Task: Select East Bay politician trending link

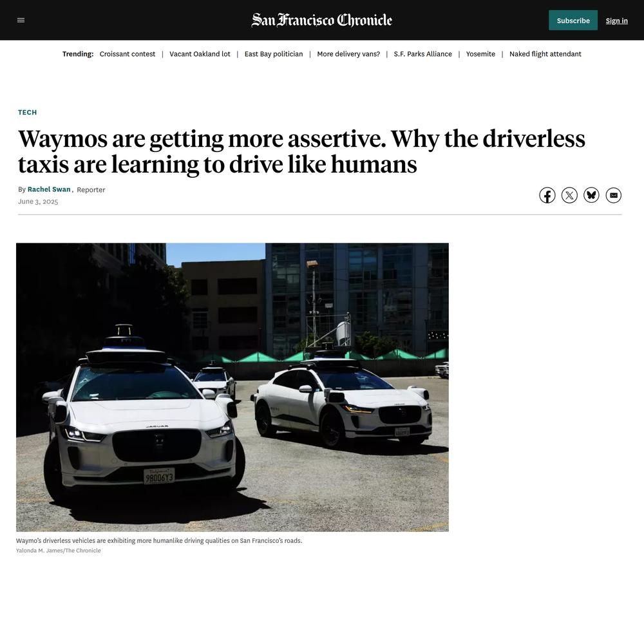Action: (x=274, y=54)
